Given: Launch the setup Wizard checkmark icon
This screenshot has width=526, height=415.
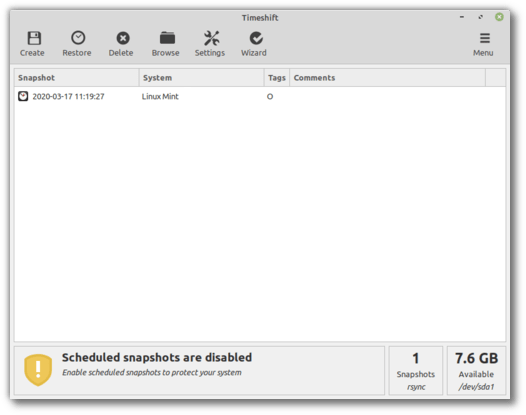Looking at the screenshot, I should [x=256, y=38].
